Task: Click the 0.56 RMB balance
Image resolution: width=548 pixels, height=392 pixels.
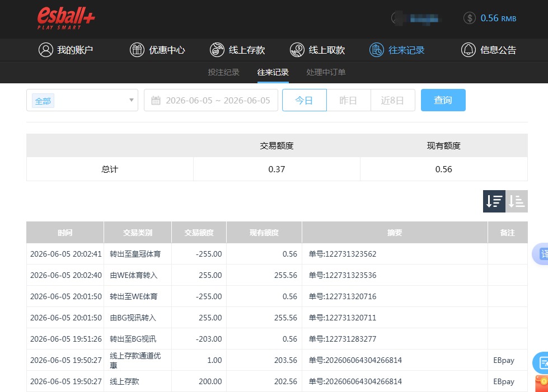Action: pyautogui.click(x=498, y=18)
